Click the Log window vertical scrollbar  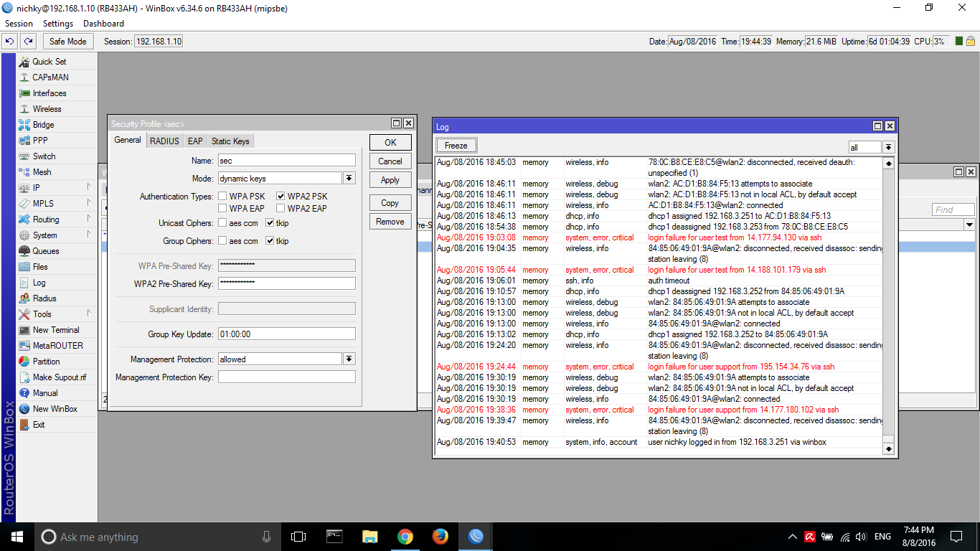point(889,301)
